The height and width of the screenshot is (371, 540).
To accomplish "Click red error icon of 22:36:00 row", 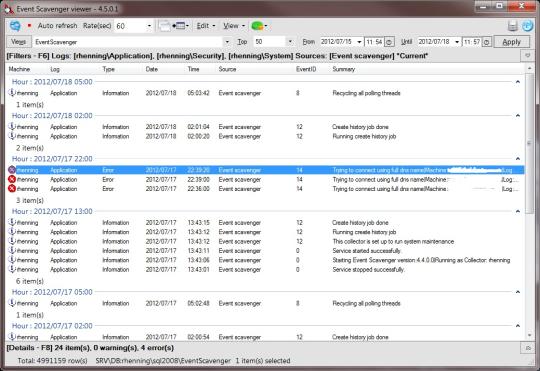I will click(x=12, y=188).
